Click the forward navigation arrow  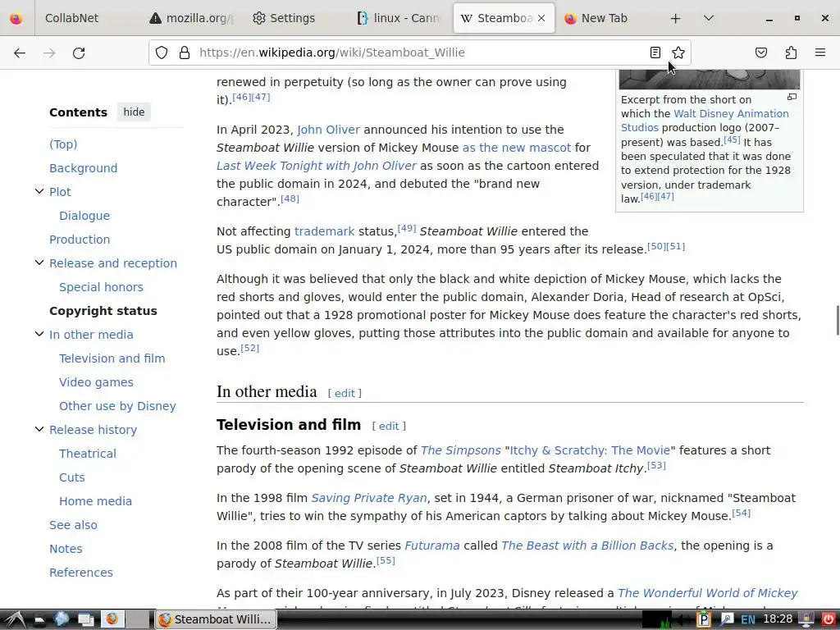49,52
